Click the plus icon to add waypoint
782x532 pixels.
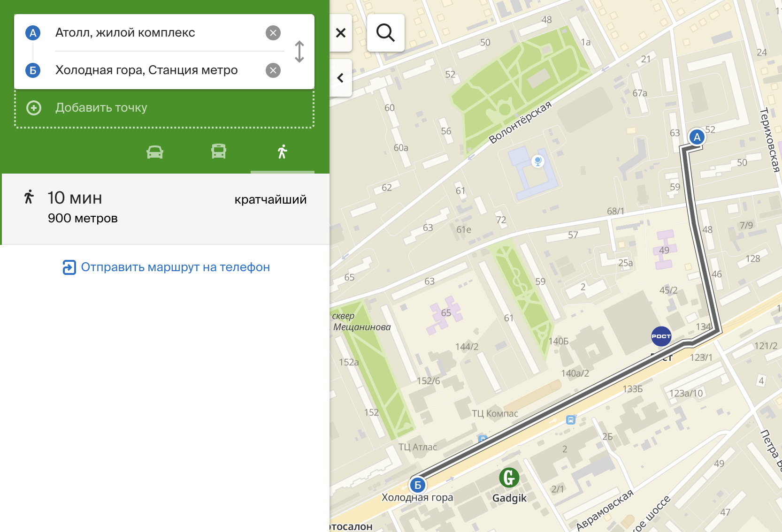(x=34, y=108)
